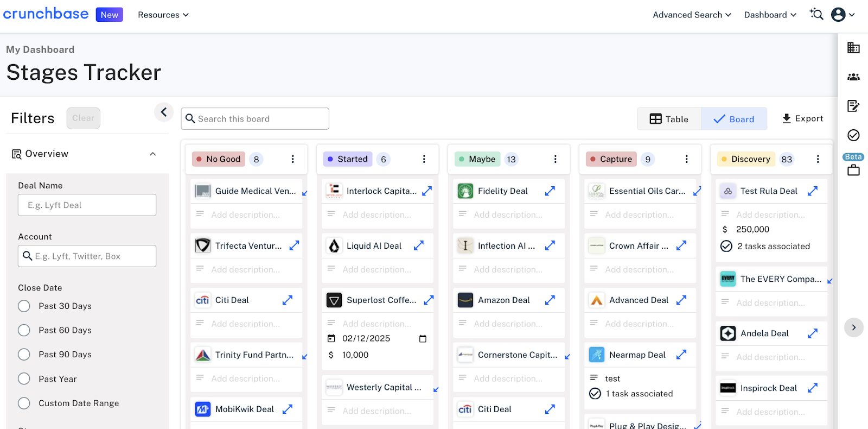Clear all filters

[x=84, y=118]
